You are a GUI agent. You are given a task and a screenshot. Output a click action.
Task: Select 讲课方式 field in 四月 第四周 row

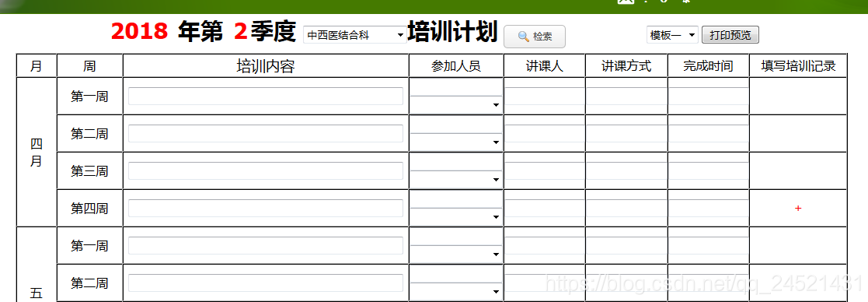626,209
